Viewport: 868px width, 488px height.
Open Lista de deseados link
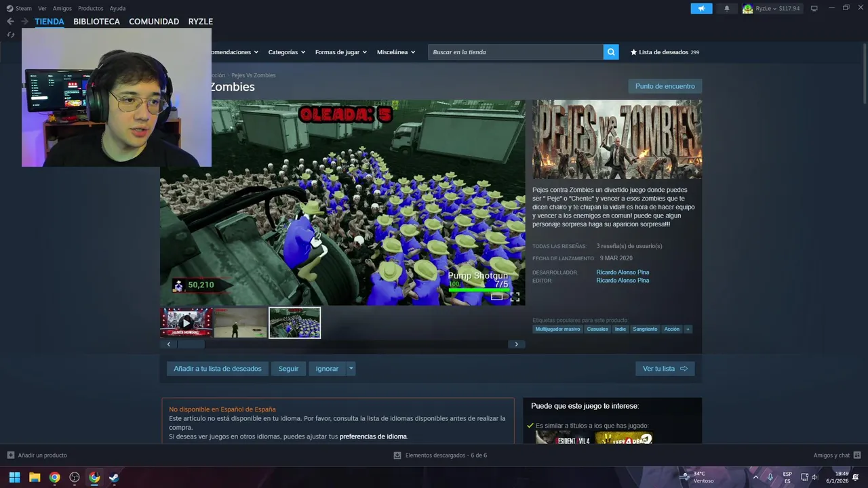(x=665, y=52)
